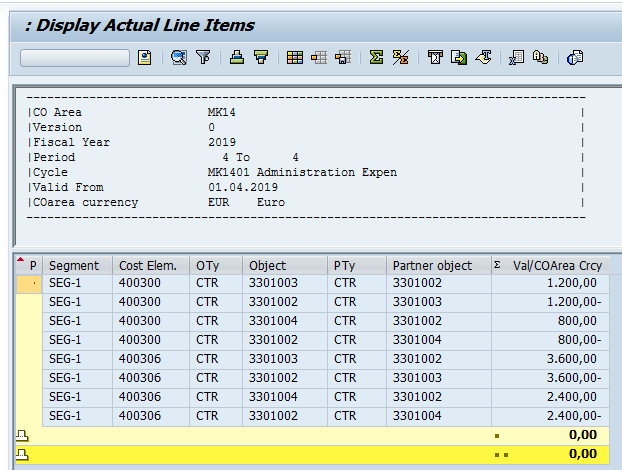The image size is (622, 470).
Task: Click the Valid From date 01.04.2019
Action: pos(243,187)
